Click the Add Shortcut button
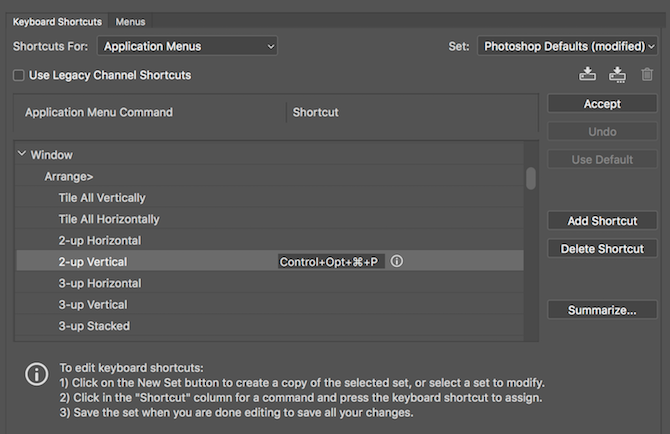Screen dimensions: 670x434 (602, 221)
